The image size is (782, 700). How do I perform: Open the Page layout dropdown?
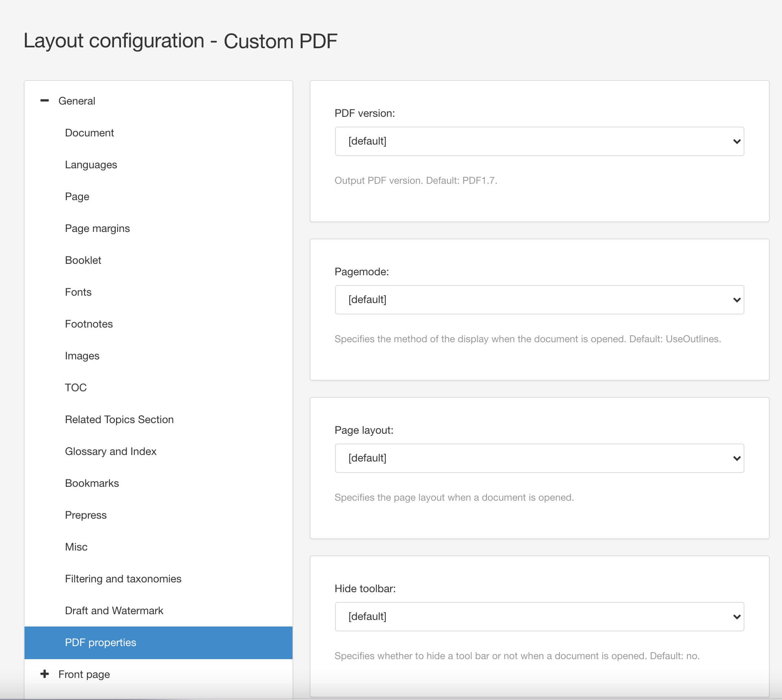pyautogui.click(x=538, y=458)
